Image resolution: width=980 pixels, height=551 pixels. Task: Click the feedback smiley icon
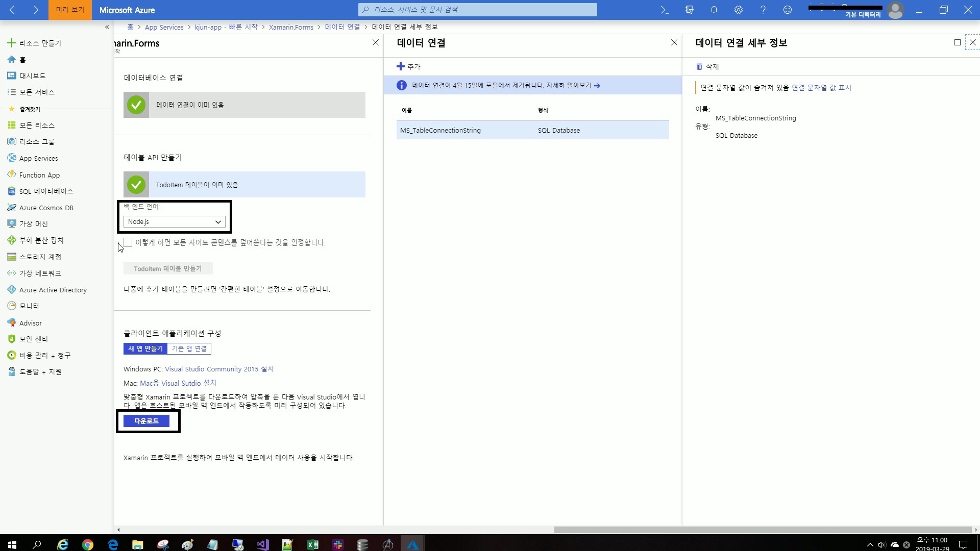point(787,10)
